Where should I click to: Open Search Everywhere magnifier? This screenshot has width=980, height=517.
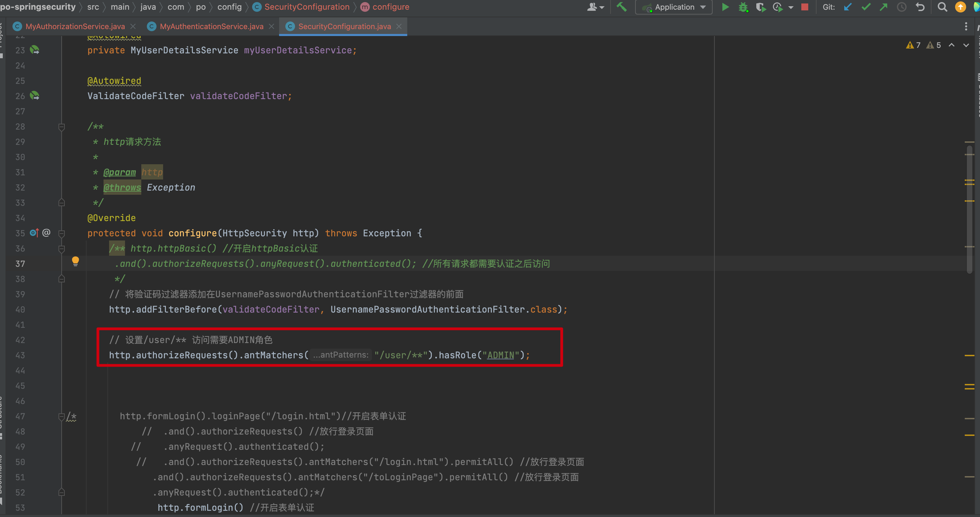tap(942, 7)
